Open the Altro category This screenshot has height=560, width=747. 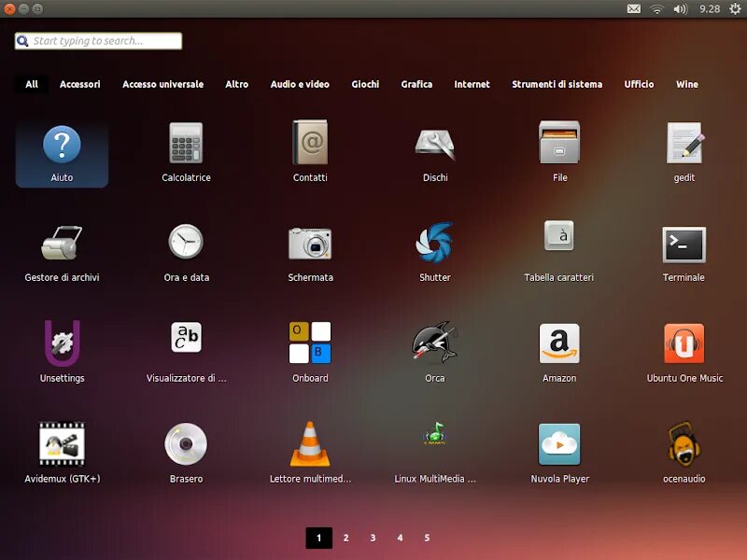tap(237, 84)
